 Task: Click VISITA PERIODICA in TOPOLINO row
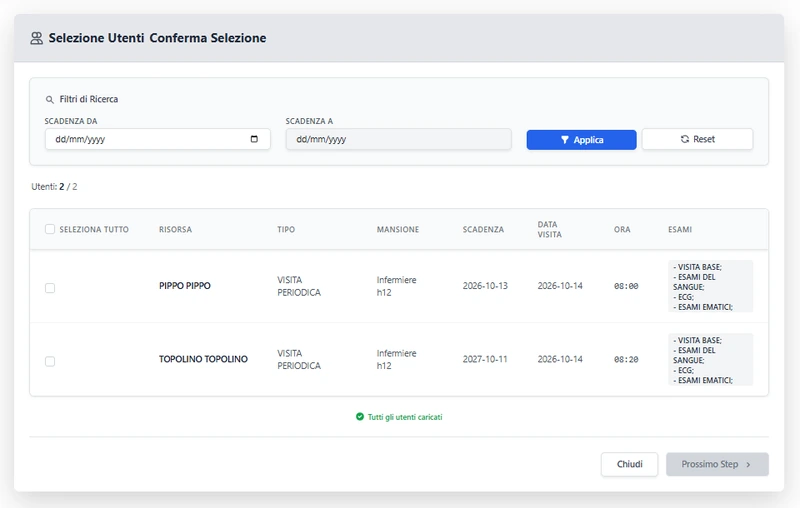299,360
